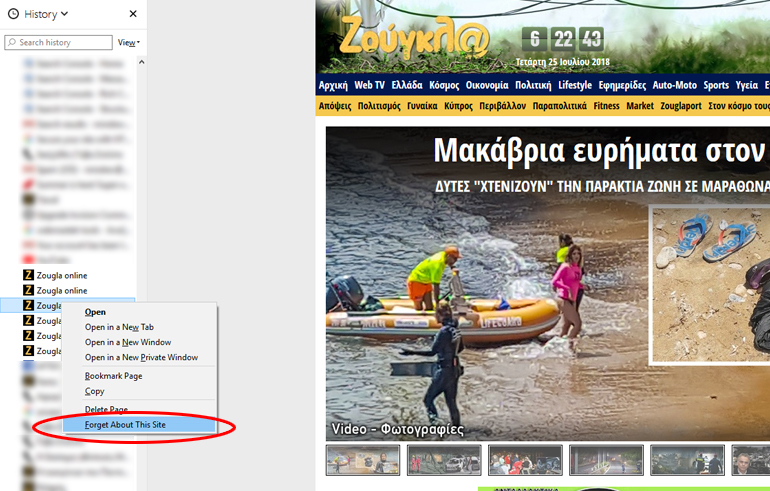Open the Fitness sub-navigation link
Image resolution: width=770 pixels, height=491 pixels.
click(606, 106)
